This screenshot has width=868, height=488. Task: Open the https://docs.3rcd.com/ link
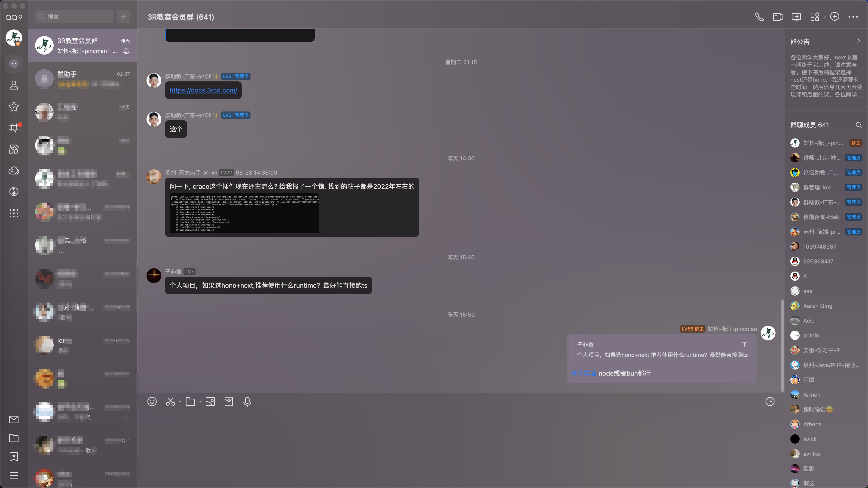point(203,90)
